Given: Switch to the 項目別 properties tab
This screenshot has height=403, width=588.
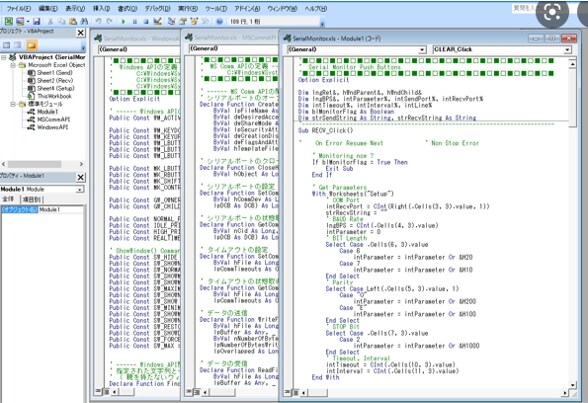Looking at the screenshot, I should click(x=32, y=199).
